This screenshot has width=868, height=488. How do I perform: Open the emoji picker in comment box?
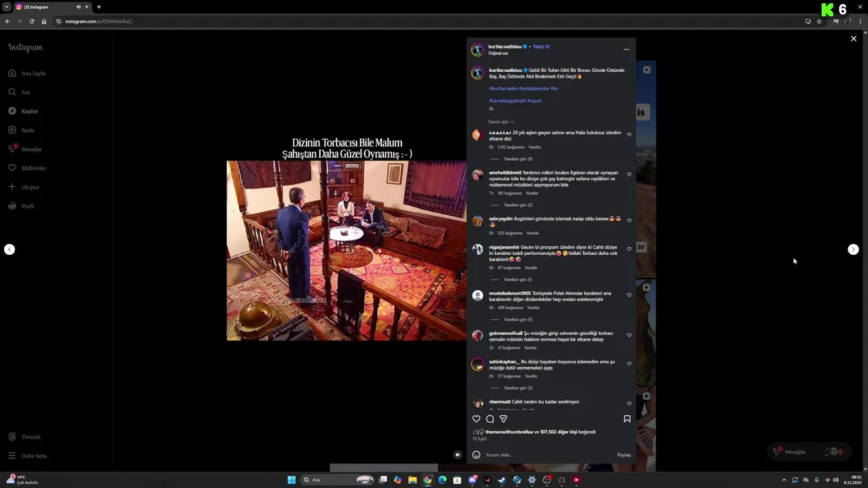476,455
